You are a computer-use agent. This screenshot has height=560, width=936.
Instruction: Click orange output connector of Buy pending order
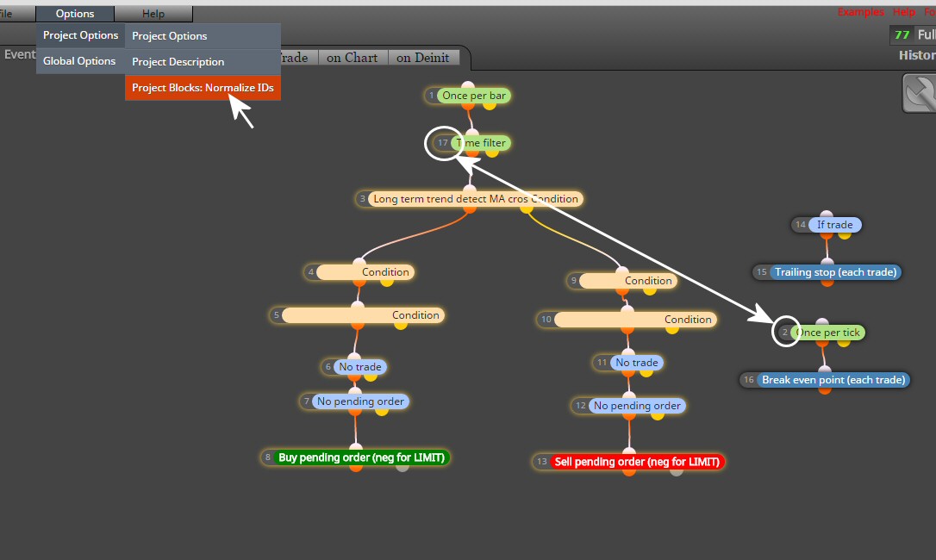pos(356,468)
